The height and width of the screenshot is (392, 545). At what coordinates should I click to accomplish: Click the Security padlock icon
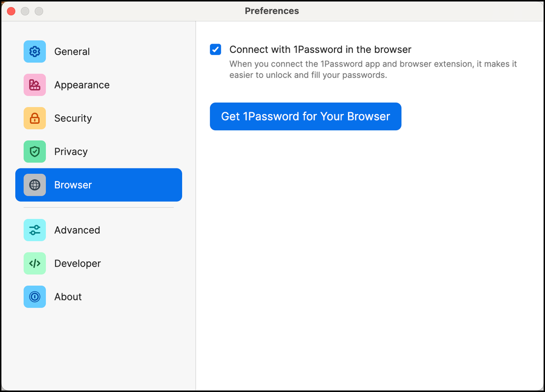click(34, 118)
